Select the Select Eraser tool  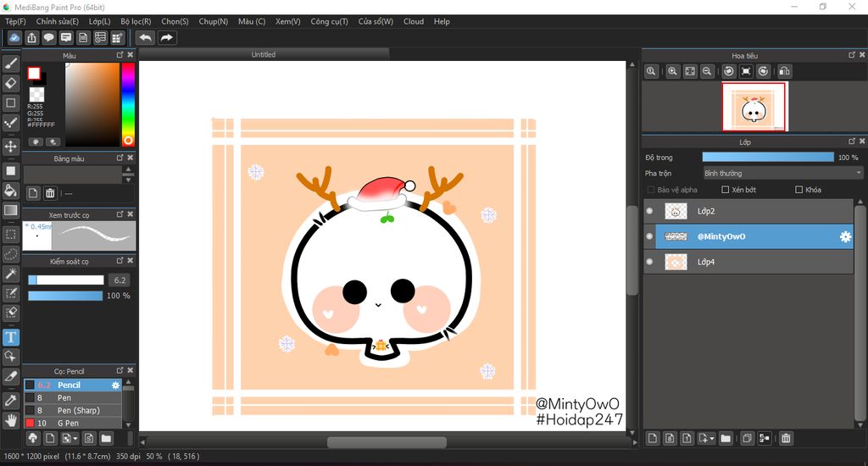(10, 313)
